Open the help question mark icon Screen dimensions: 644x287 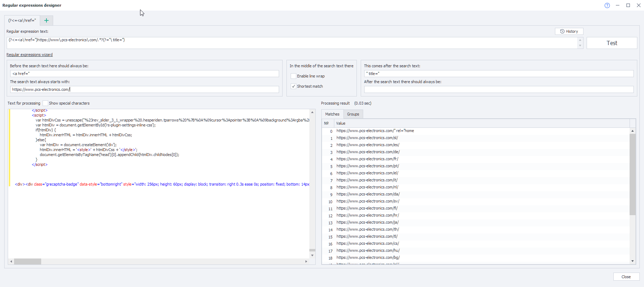click(x=607, y=5)
